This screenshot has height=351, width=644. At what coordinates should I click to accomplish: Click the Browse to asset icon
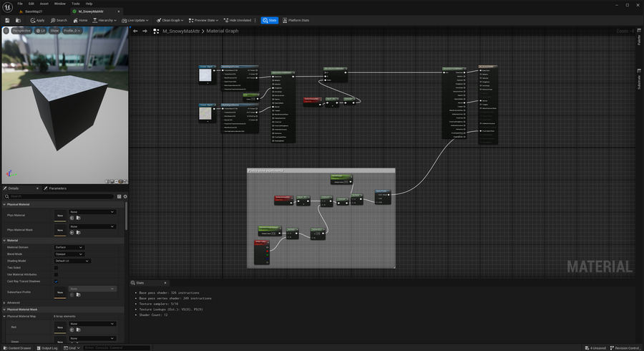pyautogui.click(x=18, y=20)
